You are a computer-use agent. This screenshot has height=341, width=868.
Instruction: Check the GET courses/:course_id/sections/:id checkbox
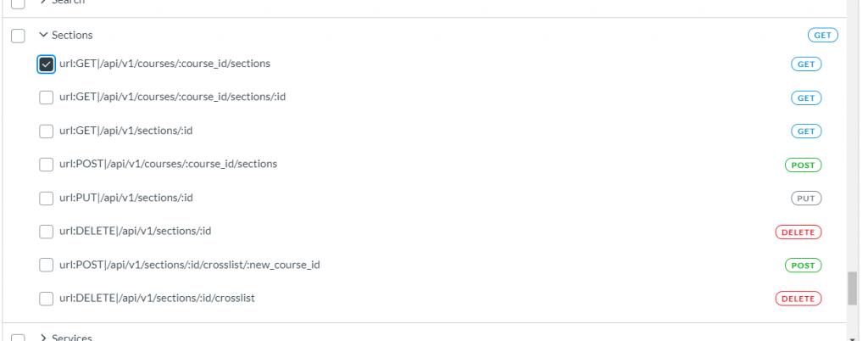point(46,98)
